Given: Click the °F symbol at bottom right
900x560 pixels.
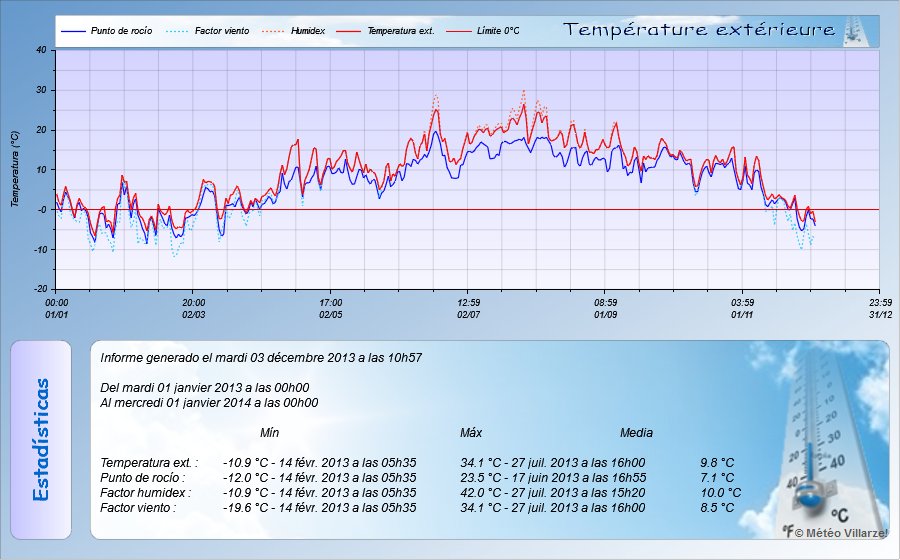Looking at the screenshot, I should point(788,532).
